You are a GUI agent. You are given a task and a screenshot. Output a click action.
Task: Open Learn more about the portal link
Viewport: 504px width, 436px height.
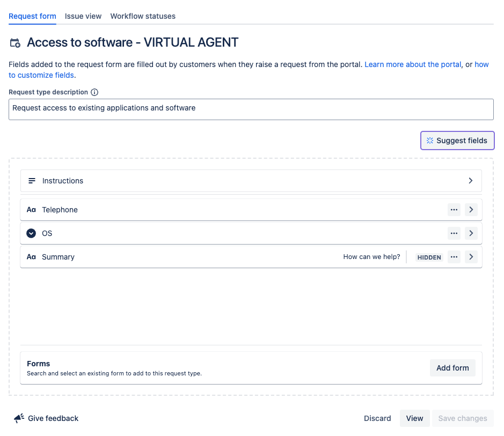413,64
